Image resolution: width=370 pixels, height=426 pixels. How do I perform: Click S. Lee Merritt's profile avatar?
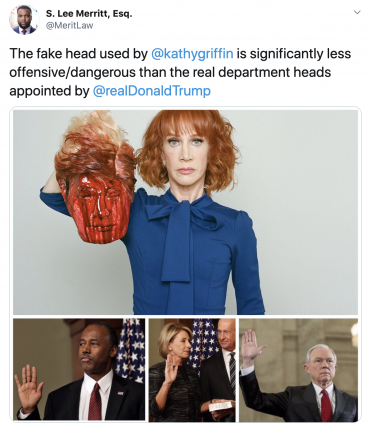point(23,20)
